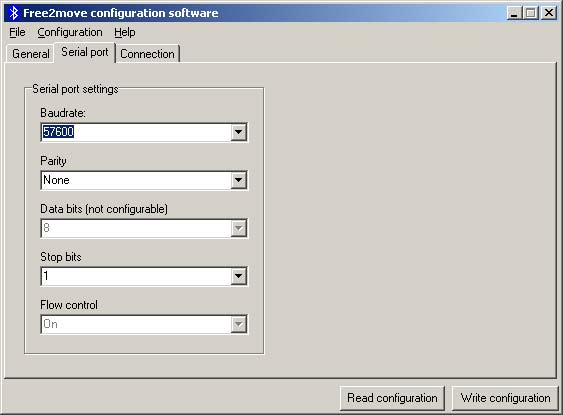
Task: Expand the Baudrate dropdown arrow
Action: pos(238,132)
